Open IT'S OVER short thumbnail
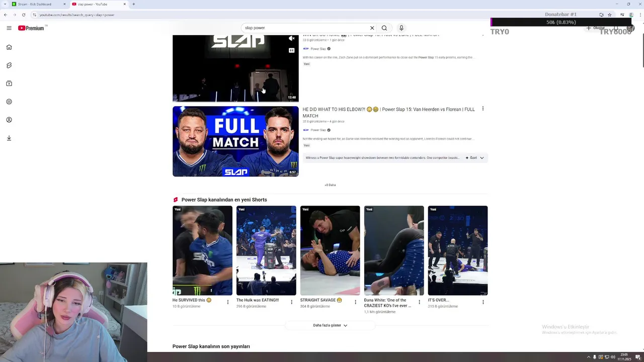The image size is (644, 362). (458, 250)
